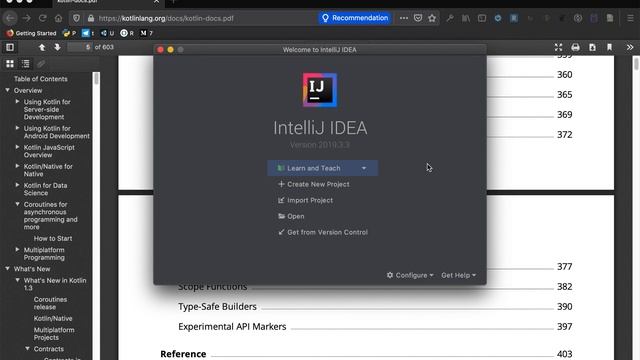640x360 pixels.
Task: Download the PDF file
Action: pos(592,47)
